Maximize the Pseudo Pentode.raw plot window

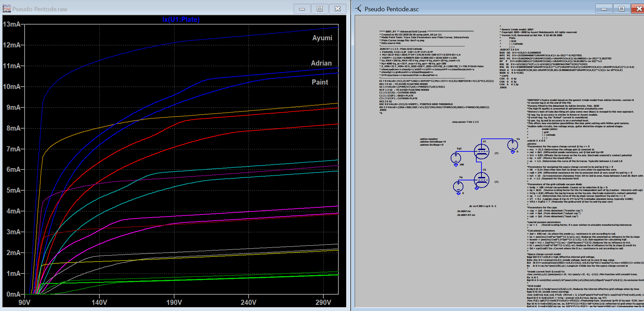[x=320, y=9]
